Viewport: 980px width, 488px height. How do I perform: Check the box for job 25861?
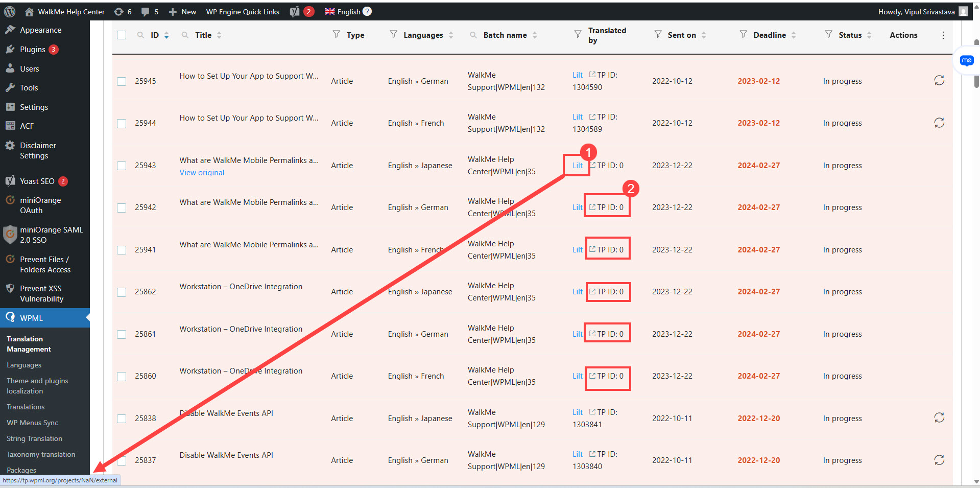122,334
